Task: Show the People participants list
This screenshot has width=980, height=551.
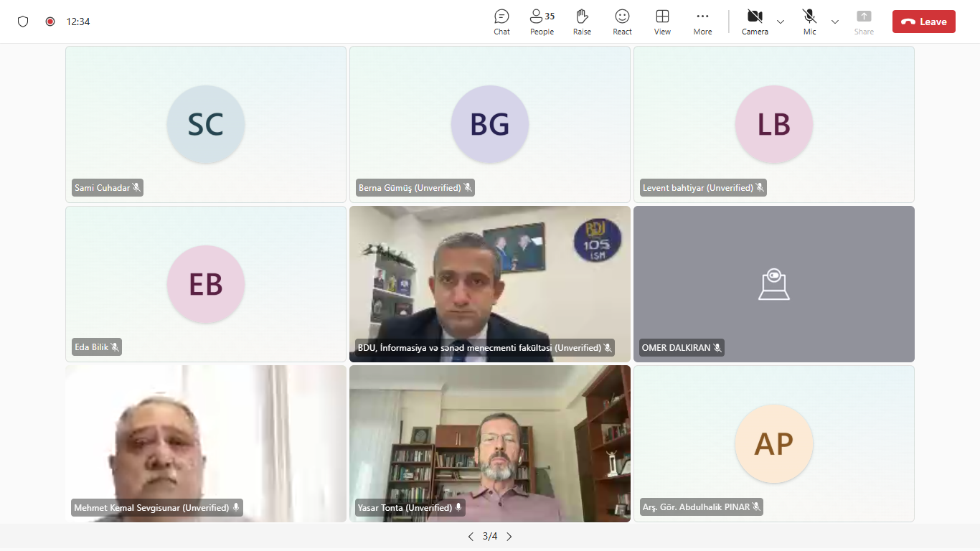Action: pyautogui.click(x=542, y=22)
